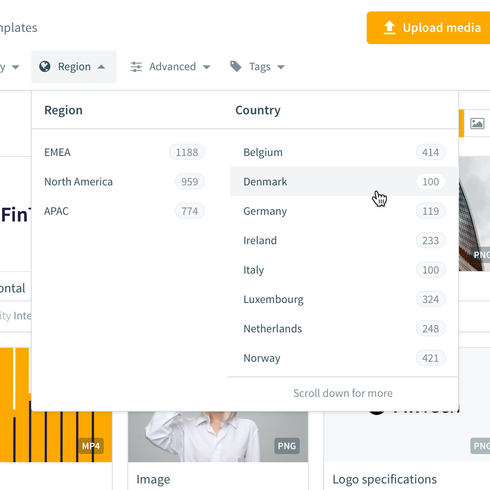Open the woman in white shirt image thumbnail

click(x=218, y=436)
